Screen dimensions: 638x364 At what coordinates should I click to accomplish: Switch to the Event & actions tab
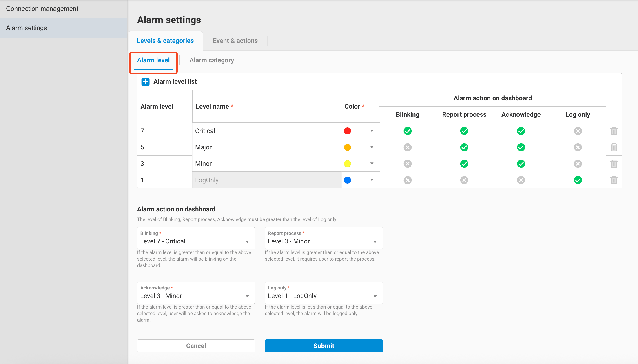pos(235,40)
